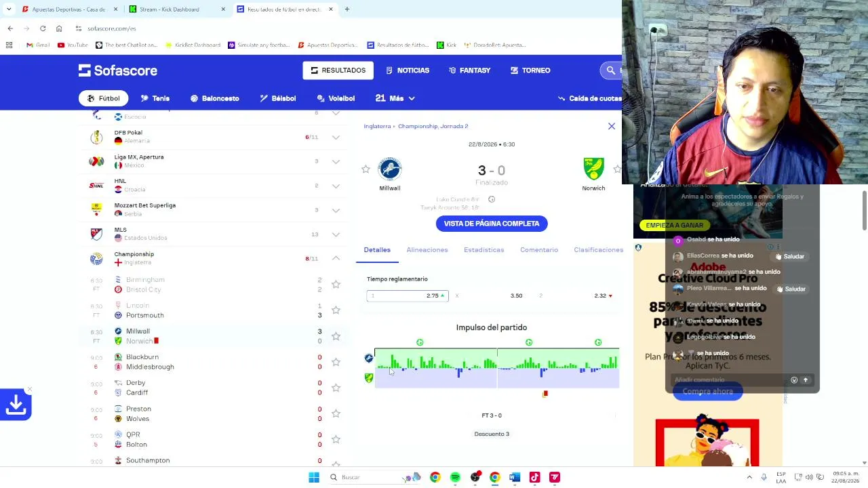Select the Voleibol sport
Viewport: 868px width, 488px height.
(x=336, y=98)
